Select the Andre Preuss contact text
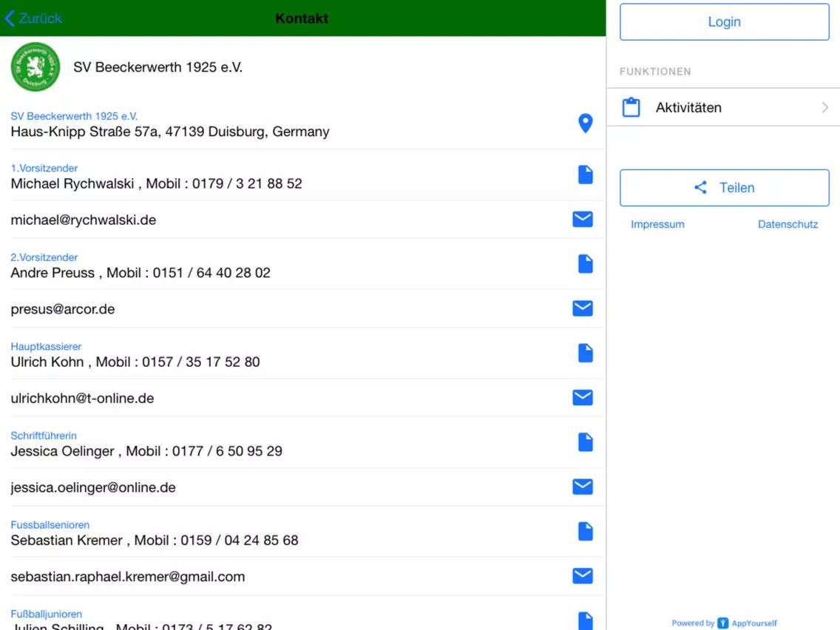840x630 pixels. point(140,273)
